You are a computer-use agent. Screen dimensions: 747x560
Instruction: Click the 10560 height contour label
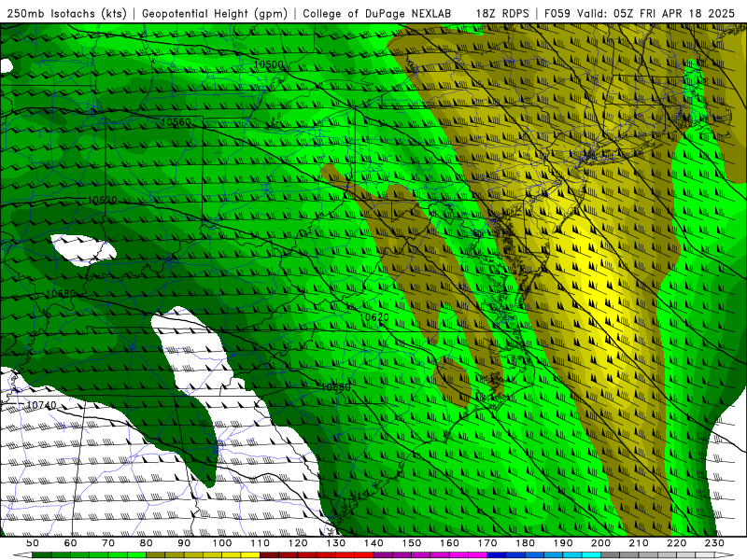pyautogui.click(x=176, y=122)
